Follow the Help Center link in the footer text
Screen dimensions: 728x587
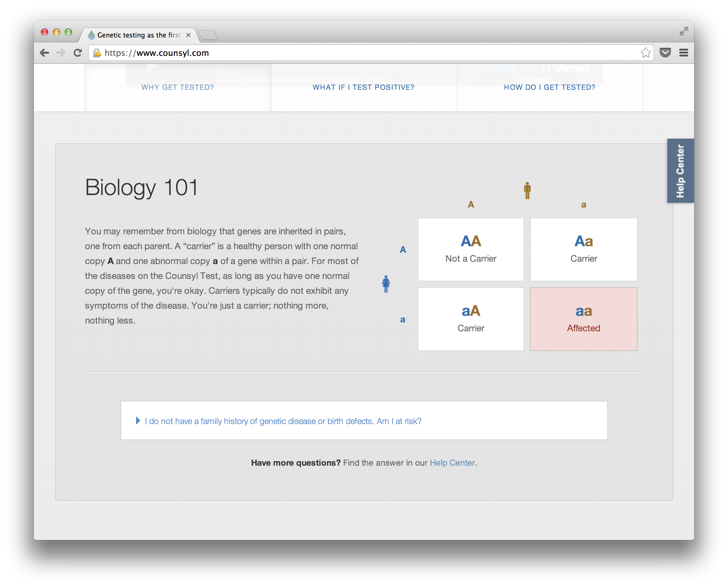[452, 463]
